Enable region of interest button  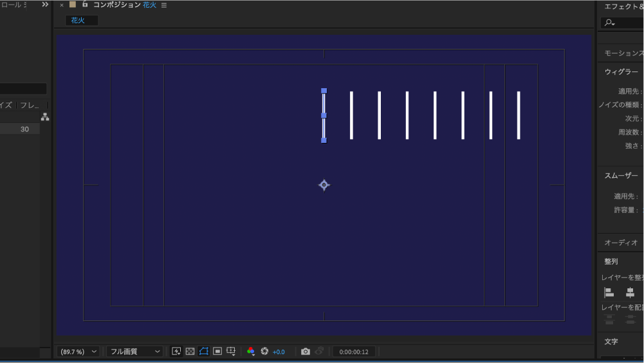217,351
